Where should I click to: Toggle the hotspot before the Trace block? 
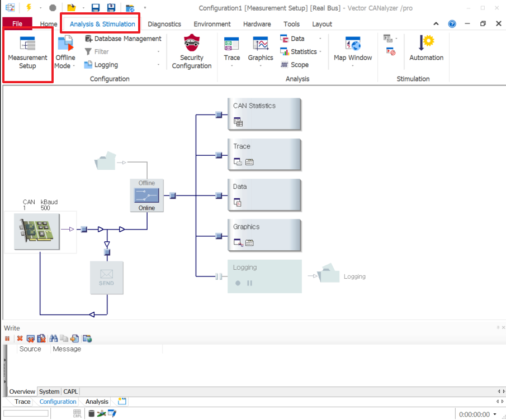click(219, 155)
